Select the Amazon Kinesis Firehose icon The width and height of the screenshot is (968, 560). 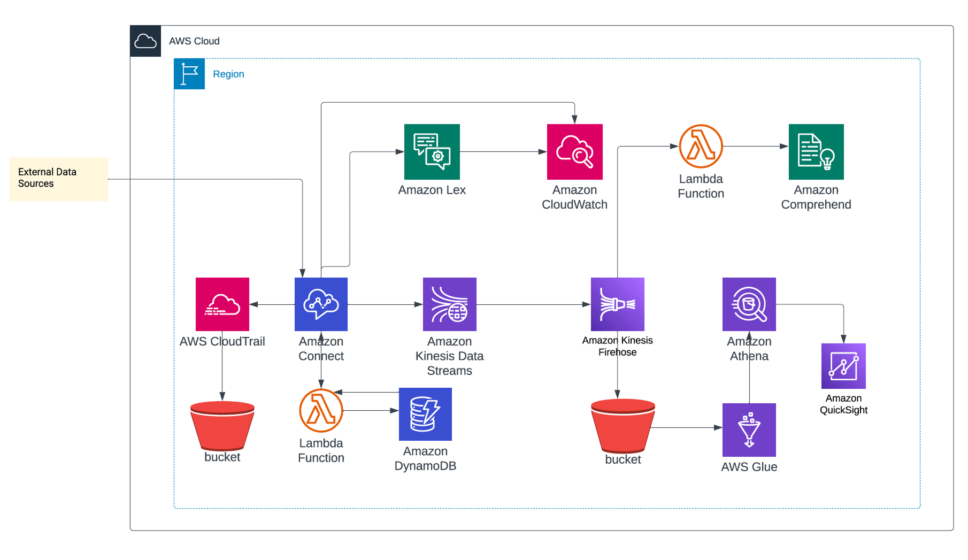617,304
